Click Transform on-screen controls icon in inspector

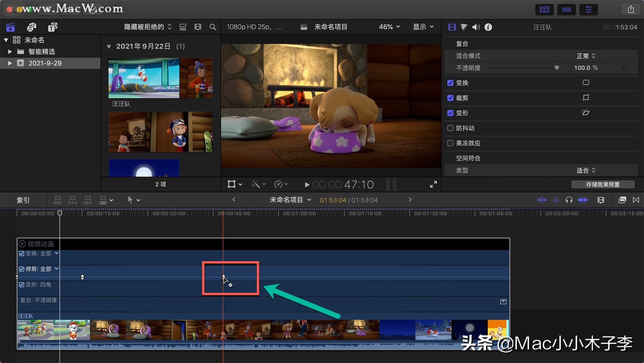click(586, 82)
